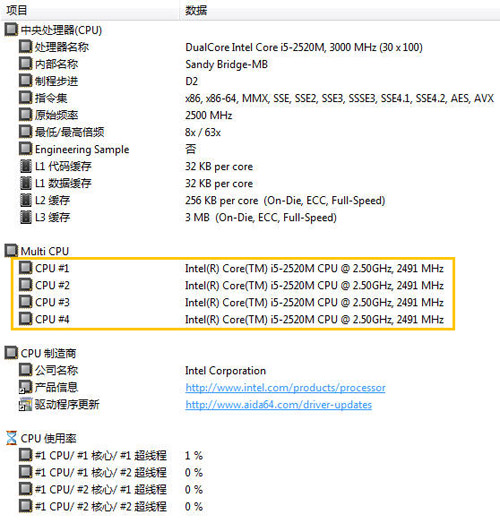Image resolution: width=500 pixels, height=523 pixels.
Task: Select the 256 KB per core L2 value
Action: 285,200
